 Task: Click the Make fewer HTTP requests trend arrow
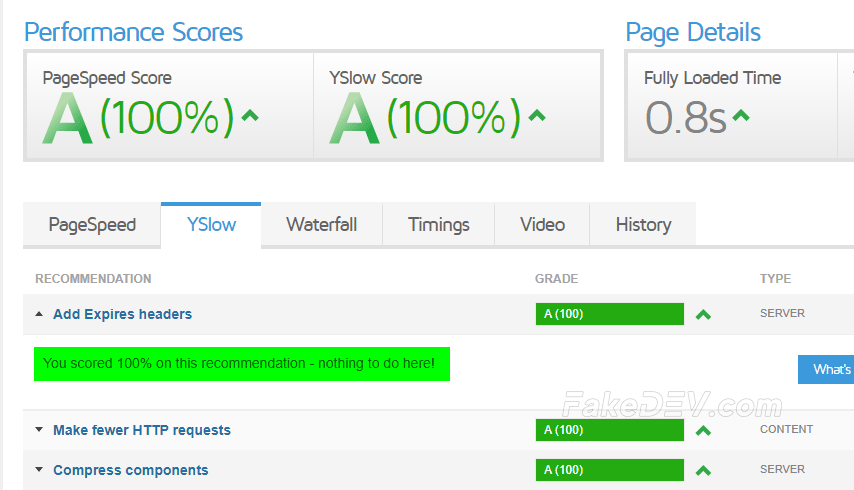(x=704, y=431)
